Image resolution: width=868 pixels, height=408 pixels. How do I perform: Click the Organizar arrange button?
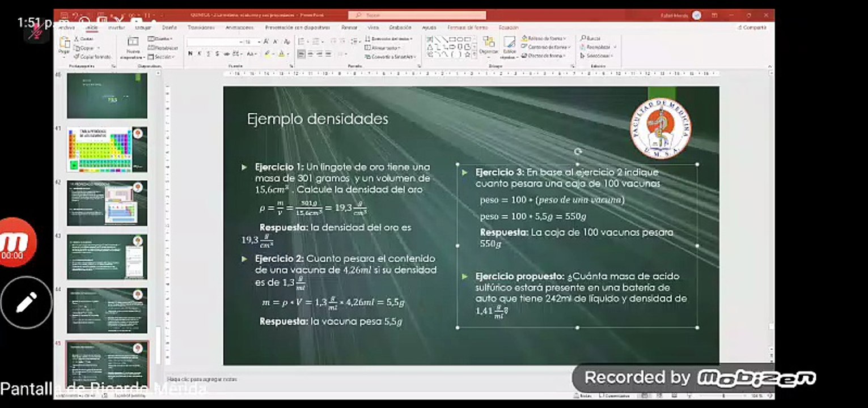[489, 45]
